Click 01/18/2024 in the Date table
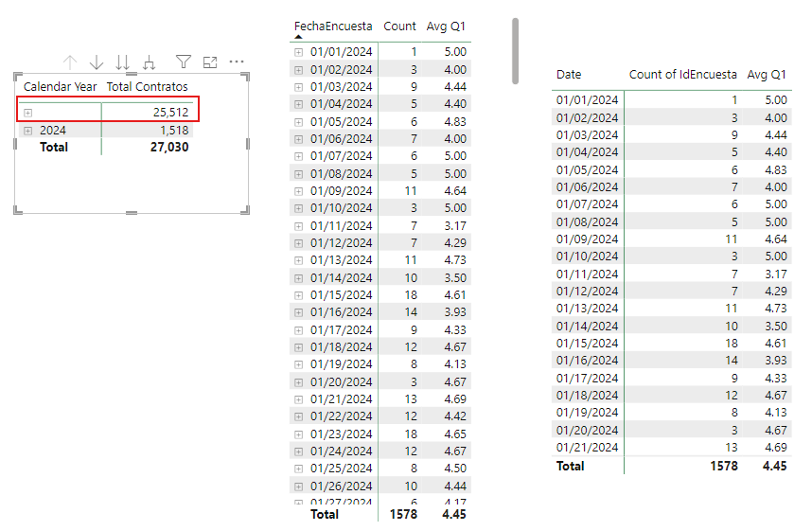 point(588,396)
